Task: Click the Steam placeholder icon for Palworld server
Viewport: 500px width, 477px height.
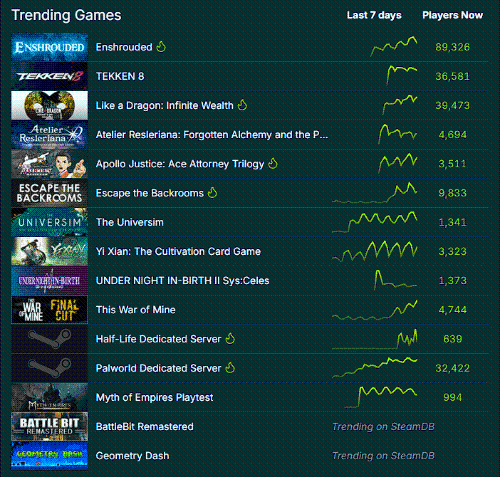Action: 49,368
